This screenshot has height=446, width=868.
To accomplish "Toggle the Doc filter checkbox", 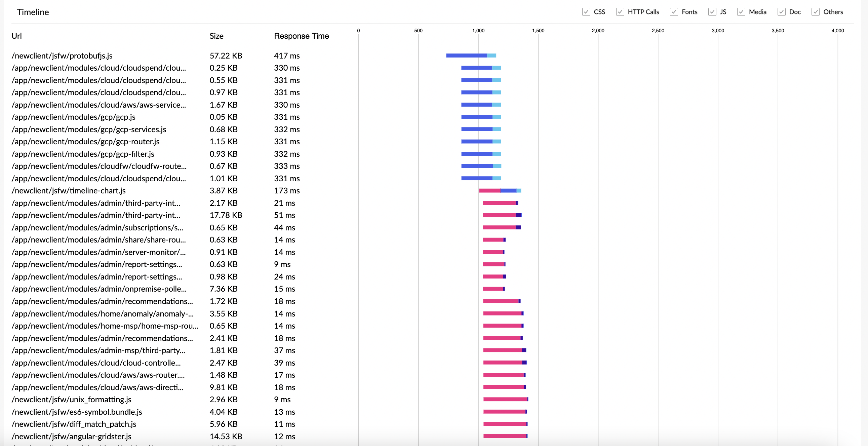I will (781, 12).
